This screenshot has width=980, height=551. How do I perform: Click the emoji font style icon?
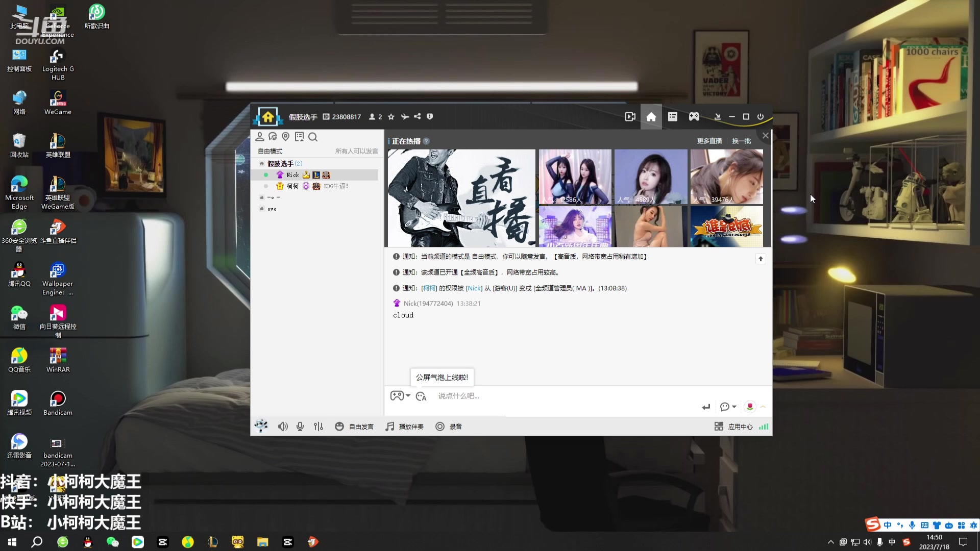pos(421,396)
